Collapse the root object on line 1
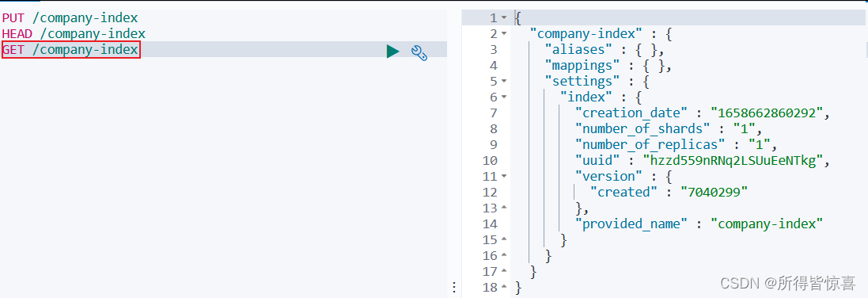 coord(504,18)
